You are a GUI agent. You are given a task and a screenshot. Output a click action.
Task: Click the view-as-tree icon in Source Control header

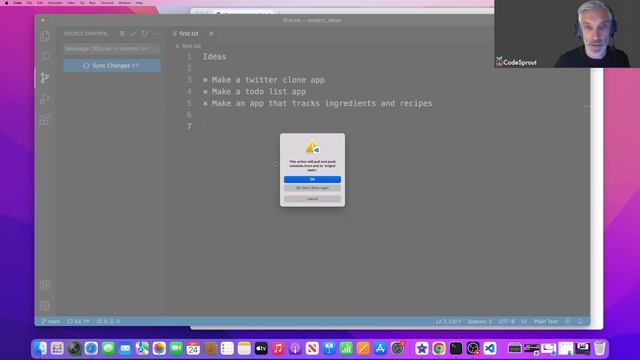(122, 34)
